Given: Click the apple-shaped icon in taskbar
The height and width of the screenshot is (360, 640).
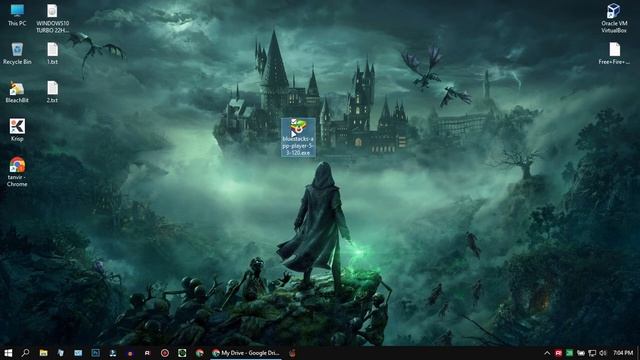Looking at the screenshot, I should (x=292, y=353).
